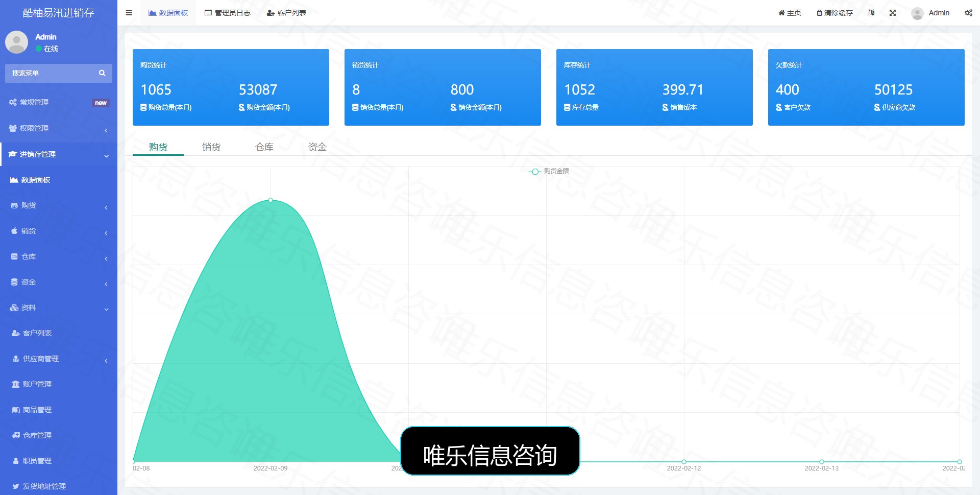Expand the 销货 sidebar submenu
Screen dimensions: 980x495
[59, 231]
